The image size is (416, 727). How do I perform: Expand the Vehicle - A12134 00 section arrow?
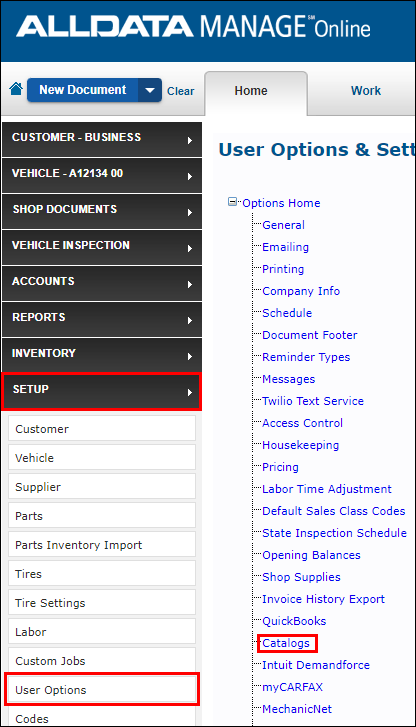190,176
